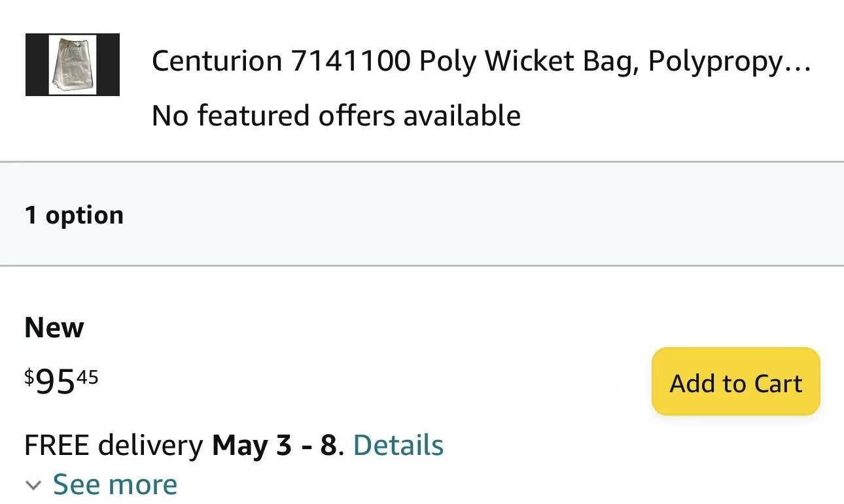The image size is (844, 504).
Task: Expand the See more chevron arrow
Action: pyautogui.click(x=33, y=485)
